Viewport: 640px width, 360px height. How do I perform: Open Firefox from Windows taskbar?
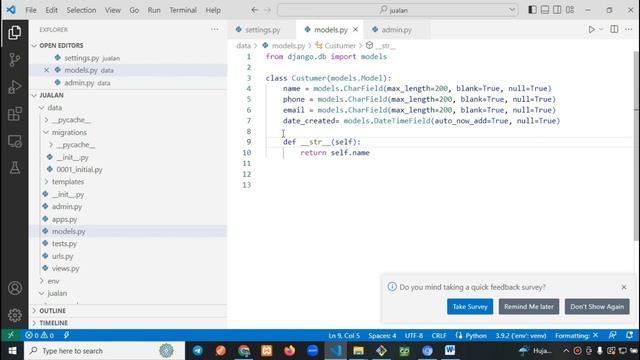click(289, 351)
